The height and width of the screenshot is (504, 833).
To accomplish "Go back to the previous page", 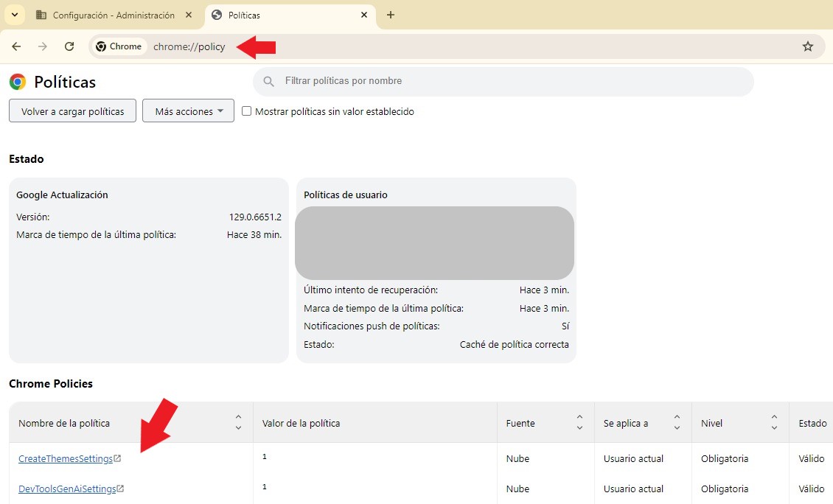I will 16,46.
